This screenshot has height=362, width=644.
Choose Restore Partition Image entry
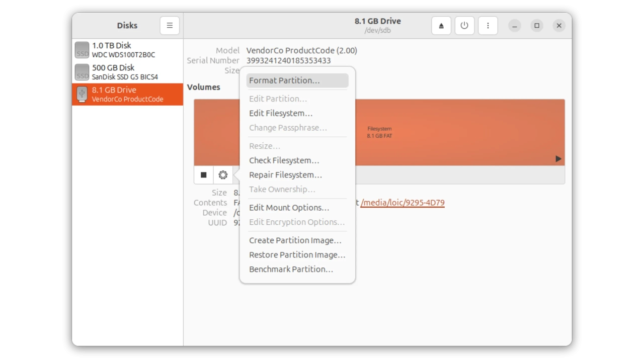pyautogui.click(x=297, y=255)
